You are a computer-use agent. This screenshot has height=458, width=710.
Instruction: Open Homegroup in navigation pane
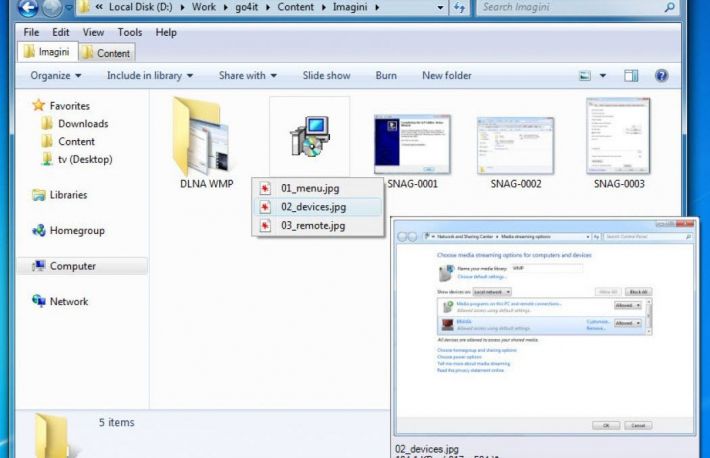coord(76,231)
